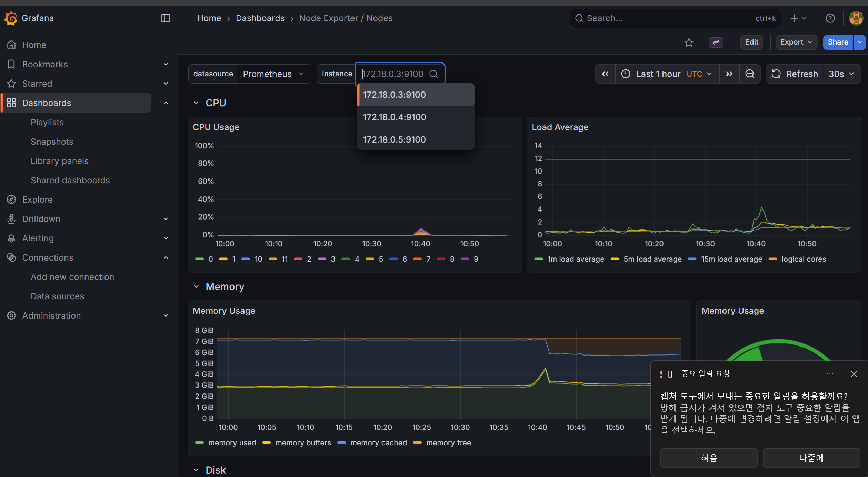Viewport: 868px width, 477px height.
Task: Dock or undock the sidebar menu
Action: (166, 18)
